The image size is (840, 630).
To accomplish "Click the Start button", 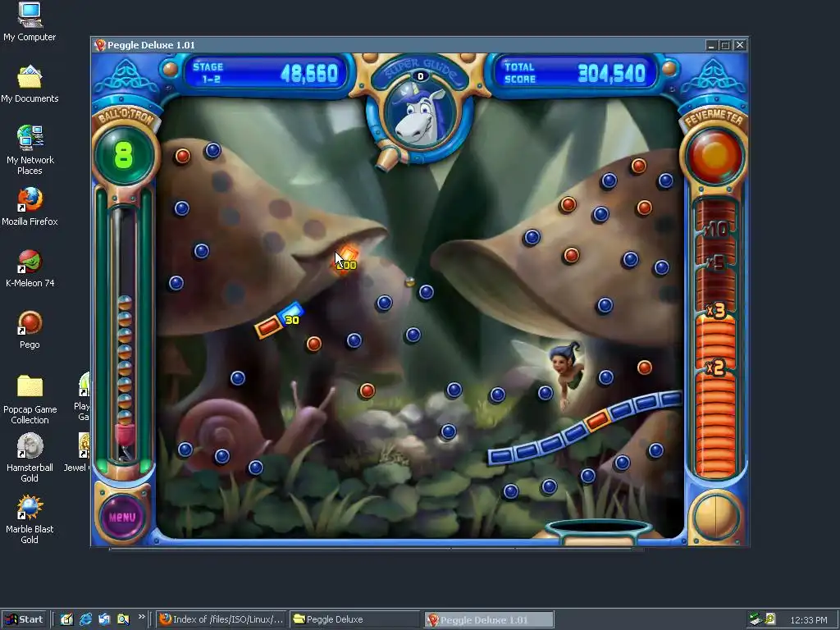I will [24, 619].
